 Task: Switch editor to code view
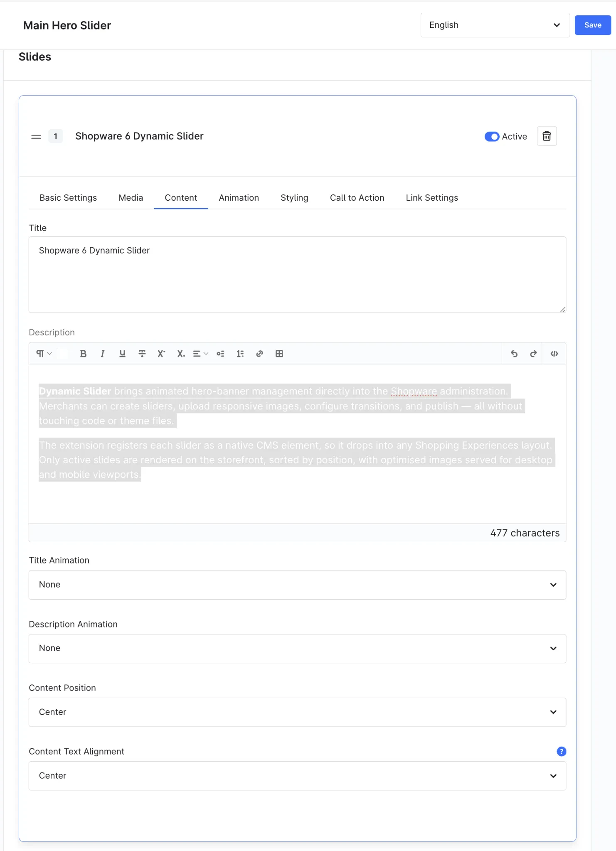tap(554, 354)
